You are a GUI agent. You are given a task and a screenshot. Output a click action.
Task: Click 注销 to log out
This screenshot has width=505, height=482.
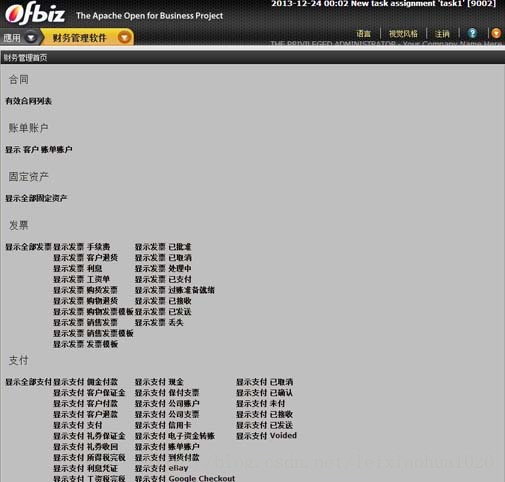coord(442,34)
